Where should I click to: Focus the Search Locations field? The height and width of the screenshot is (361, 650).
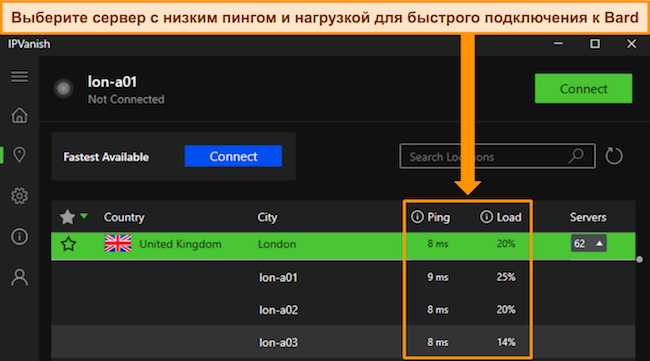pyautogui.click(x=497, y=156)
